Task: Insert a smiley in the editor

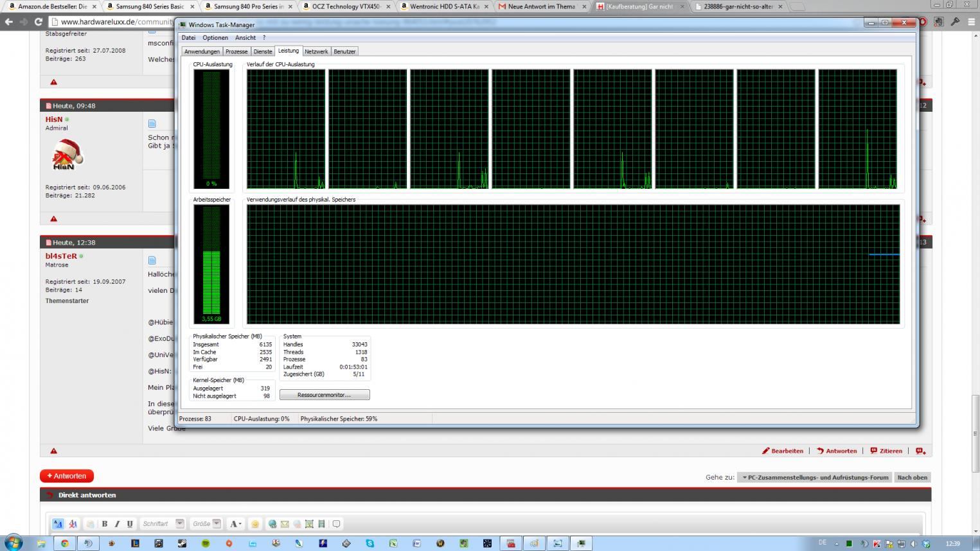Action: point(255,524)
